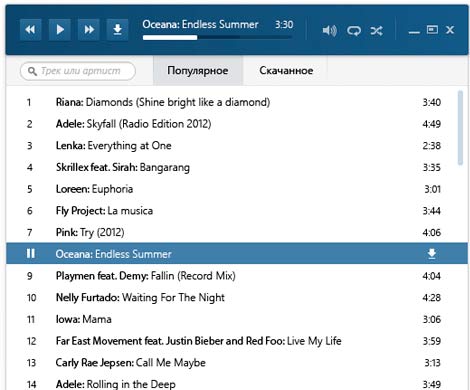Open the Популярное tab

point(198,70)
